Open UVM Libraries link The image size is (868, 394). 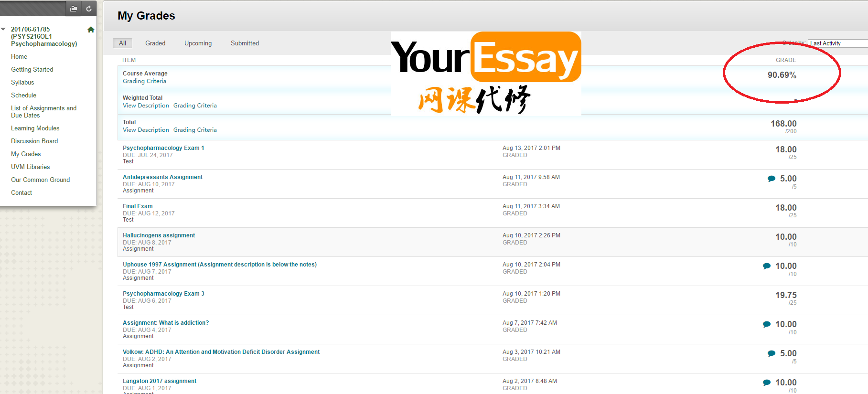pos(30,167)
